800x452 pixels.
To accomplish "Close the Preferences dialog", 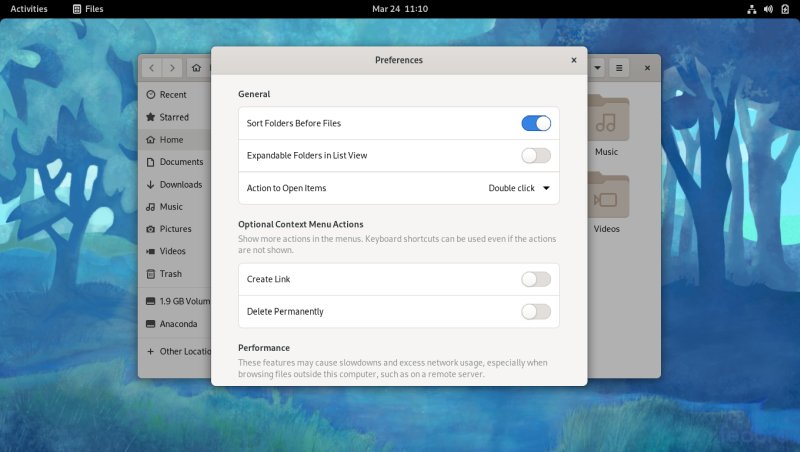I will 573,60.
